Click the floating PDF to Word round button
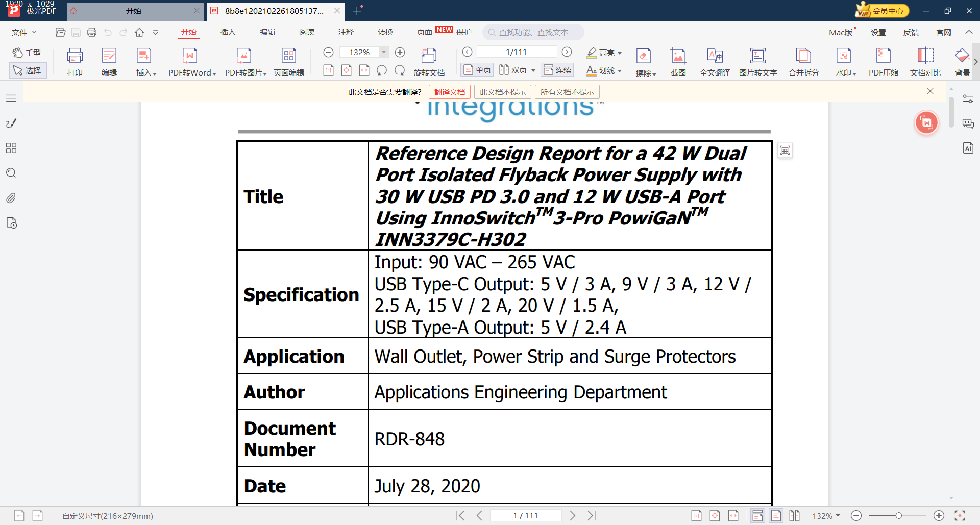Image resolution: width=980 pixels, height=525 pixels. point(926,123)
